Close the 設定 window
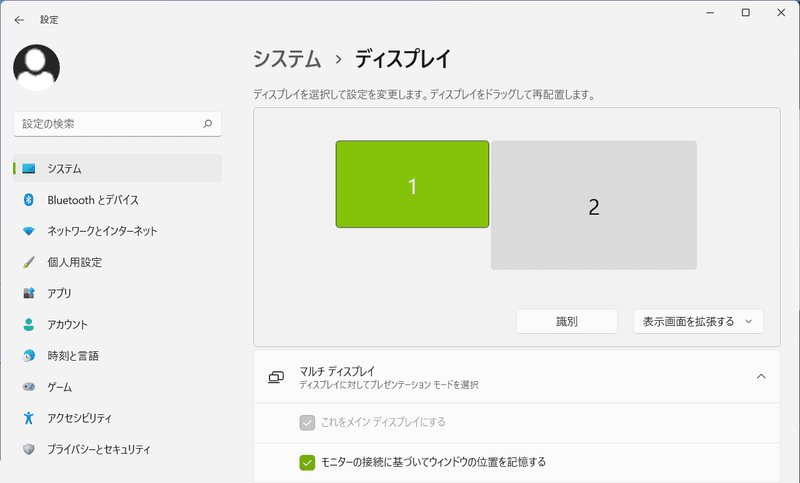Viewport: 800px width, 483px height. (781, 13)
